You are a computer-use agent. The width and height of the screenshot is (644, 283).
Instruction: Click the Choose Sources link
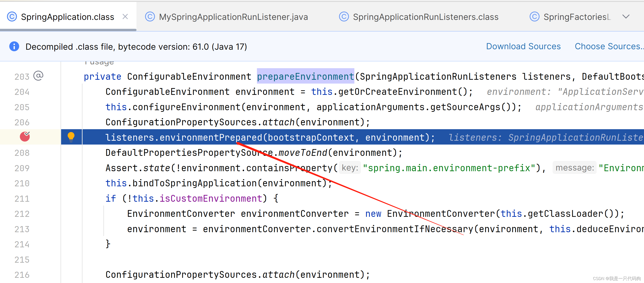pyautogui.click(x=609, y=46)
